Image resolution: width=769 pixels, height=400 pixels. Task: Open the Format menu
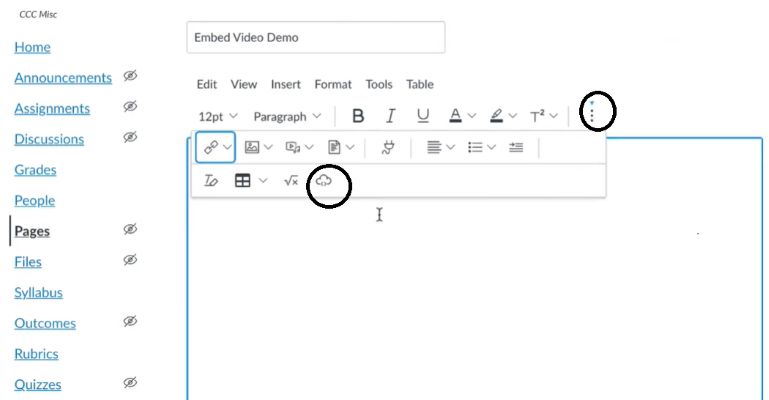[333, 84]
